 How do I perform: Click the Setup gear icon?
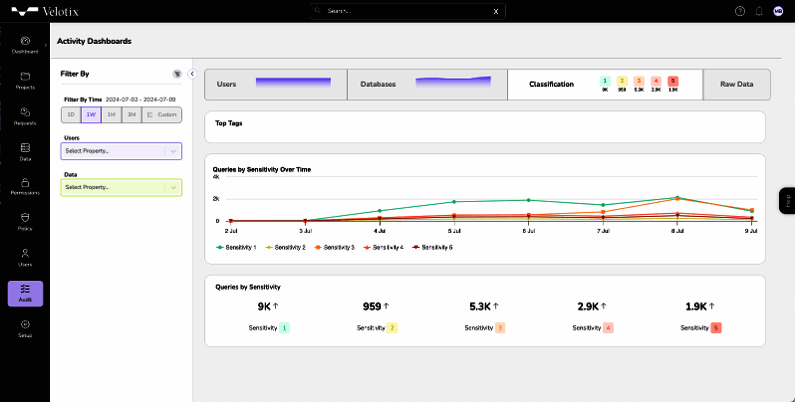25,327
